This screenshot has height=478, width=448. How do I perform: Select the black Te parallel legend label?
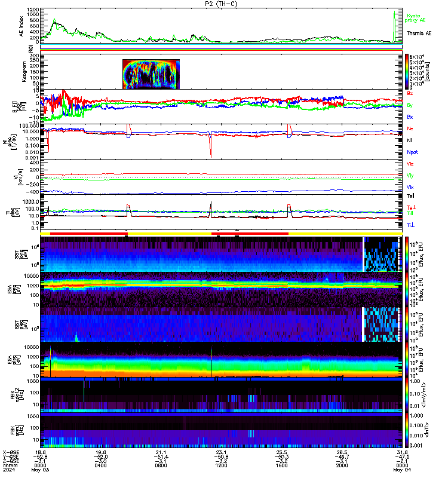tap(410, 196)
